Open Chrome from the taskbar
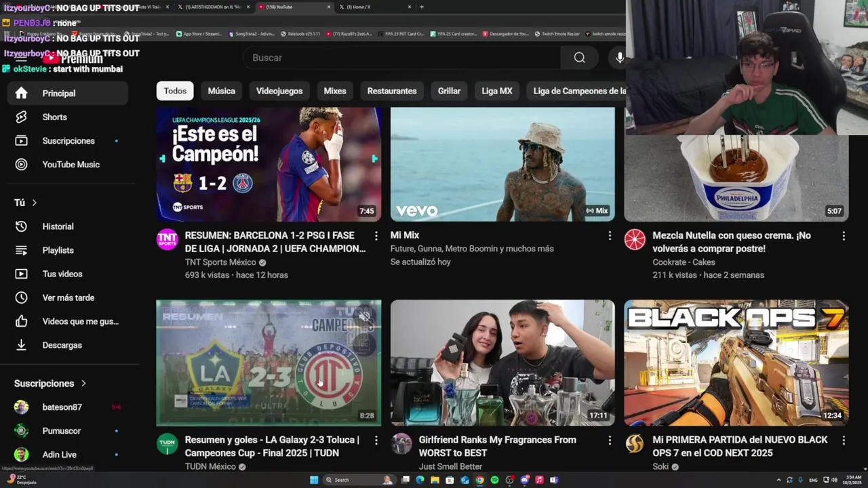This screenshot has width=868, height=488. (479, 480)
